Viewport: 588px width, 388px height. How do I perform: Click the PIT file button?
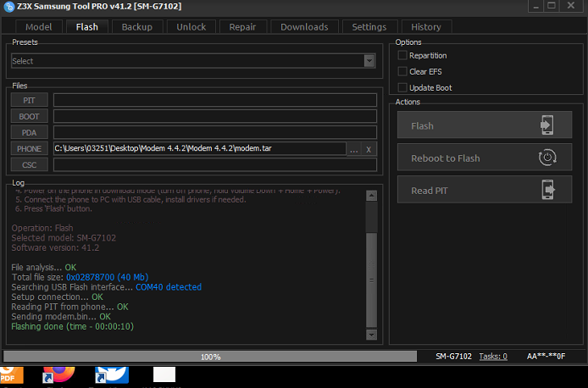pos(30,100)
